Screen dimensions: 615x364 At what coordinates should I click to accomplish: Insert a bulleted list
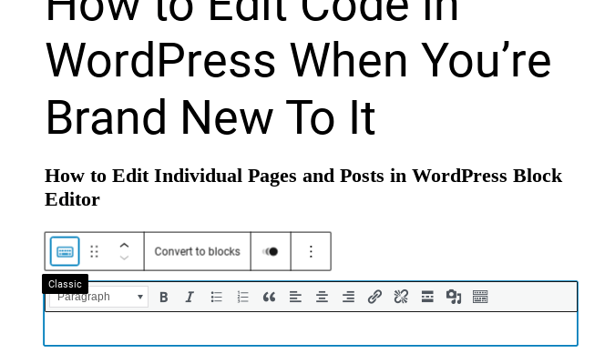(217, 297)
